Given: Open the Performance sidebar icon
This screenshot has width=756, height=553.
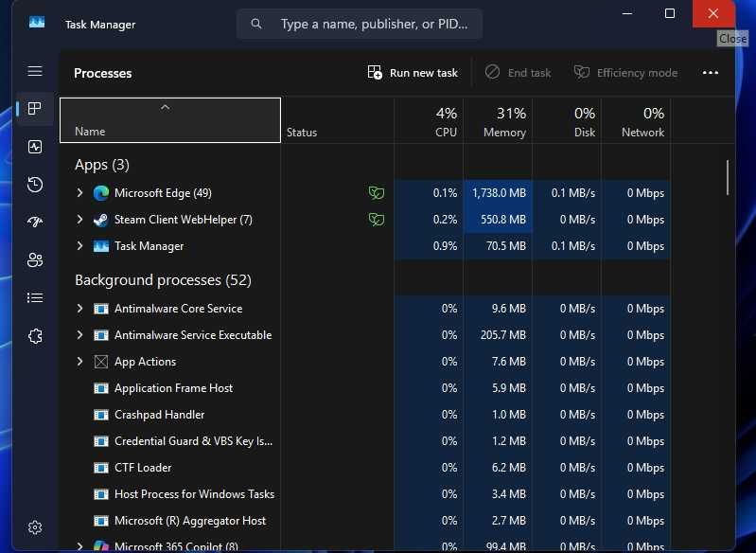Looking at the screenshot, I should [35, 147].
